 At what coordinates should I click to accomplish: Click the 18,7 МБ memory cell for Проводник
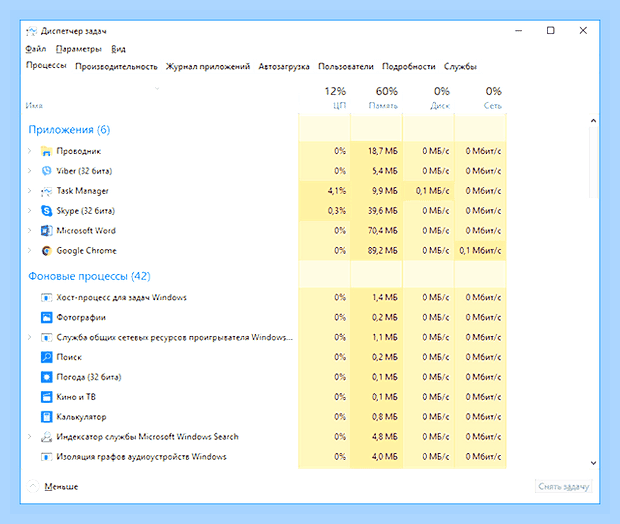pos(376,151)
